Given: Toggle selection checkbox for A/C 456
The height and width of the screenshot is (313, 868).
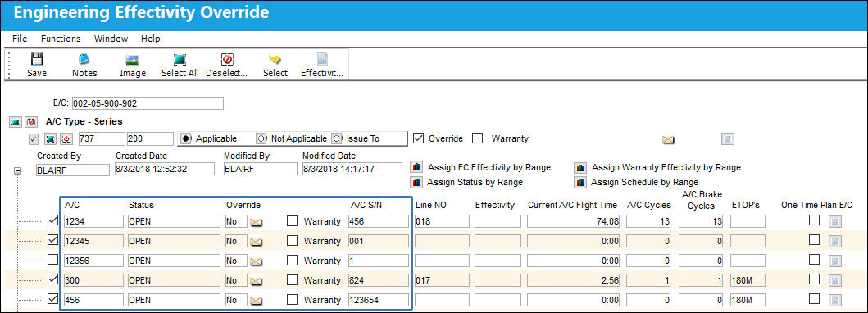Looking at the screenshot, I should (53, 299).
